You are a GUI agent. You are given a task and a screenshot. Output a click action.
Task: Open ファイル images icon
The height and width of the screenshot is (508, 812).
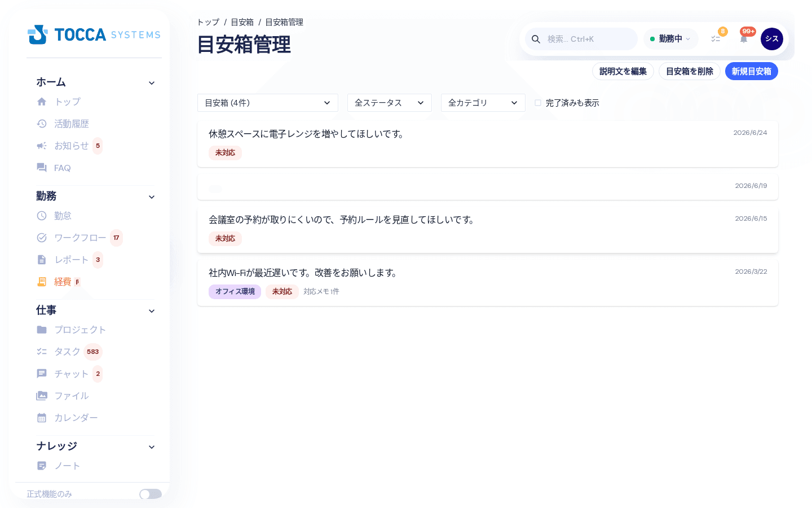point(42,396)
